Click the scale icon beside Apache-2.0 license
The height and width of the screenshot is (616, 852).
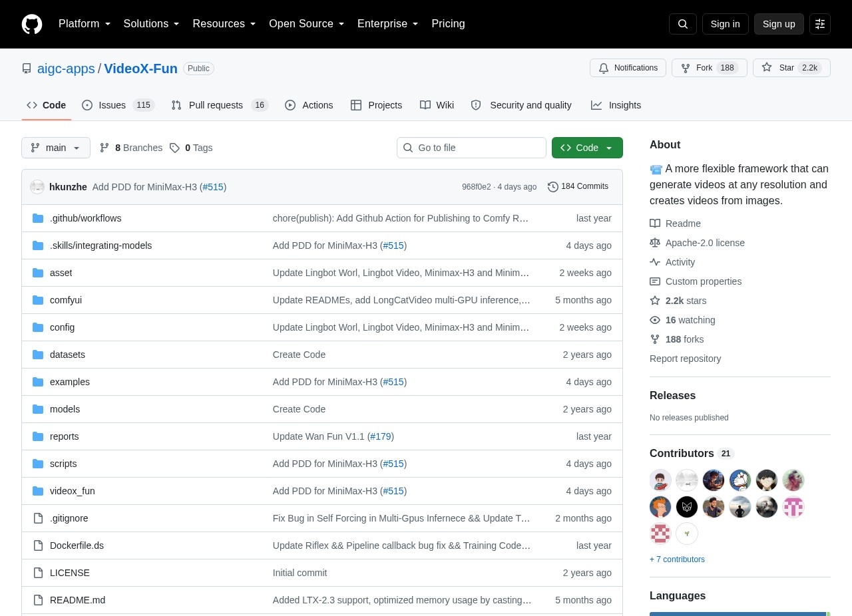tap(655, 243)
